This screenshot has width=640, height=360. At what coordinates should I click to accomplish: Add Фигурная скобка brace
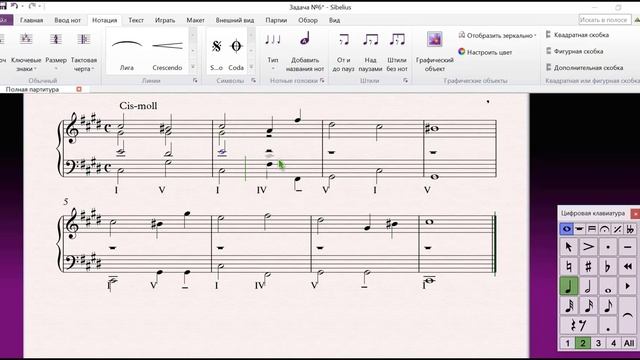point(574,51)
